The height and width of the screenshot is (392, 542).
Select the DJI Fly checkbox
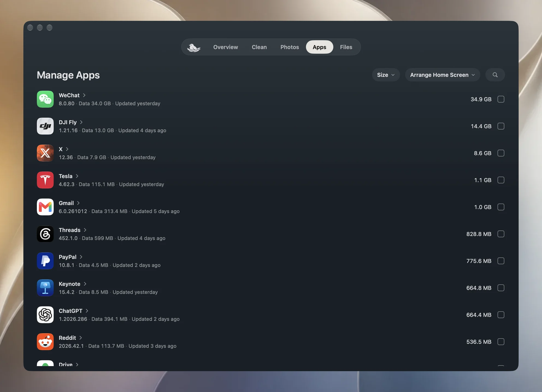501,126
